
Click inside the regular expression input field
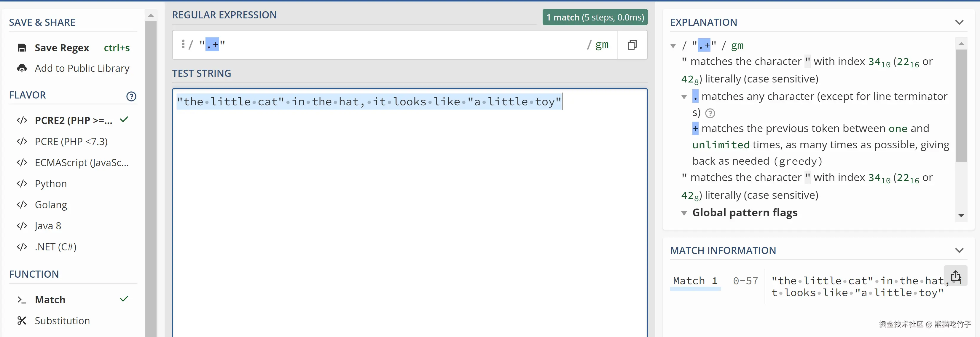[x=380, y=45]
